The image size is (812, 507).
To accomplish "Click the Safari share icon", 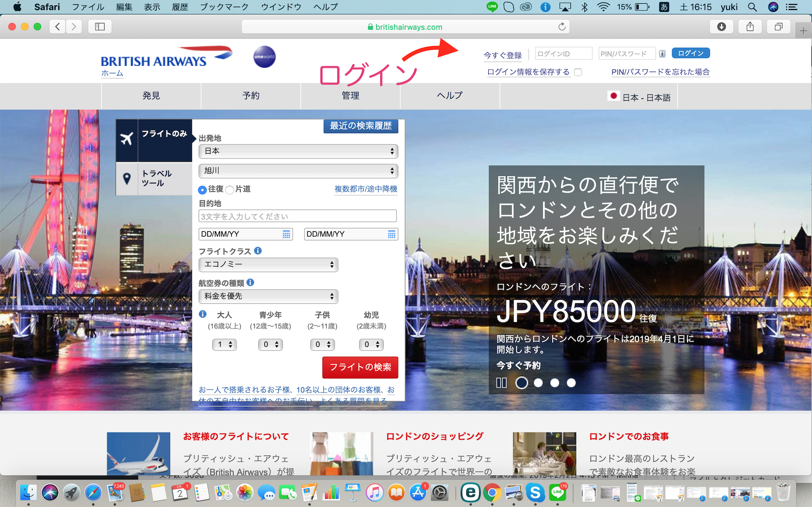I will coord(750,27).
